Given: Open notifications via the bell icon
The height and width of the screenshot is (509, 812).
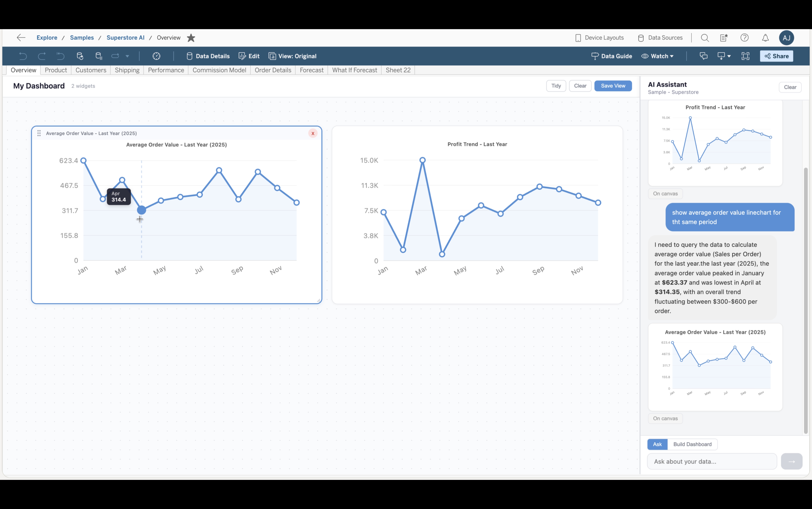Looking at the screenshot, I should 765,38.
